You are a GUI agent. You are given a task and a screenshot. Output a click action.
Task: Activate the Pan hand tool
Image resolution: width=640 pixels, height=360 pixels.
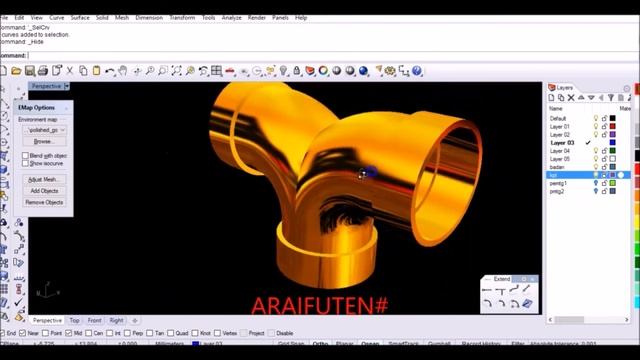(122, 71)
